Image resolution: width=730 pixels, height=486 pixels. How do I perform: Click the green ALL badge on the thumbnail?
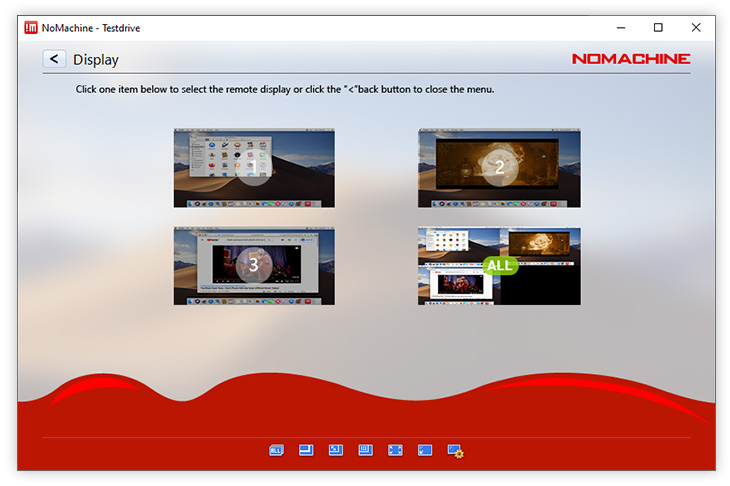[x=499, y=266]
